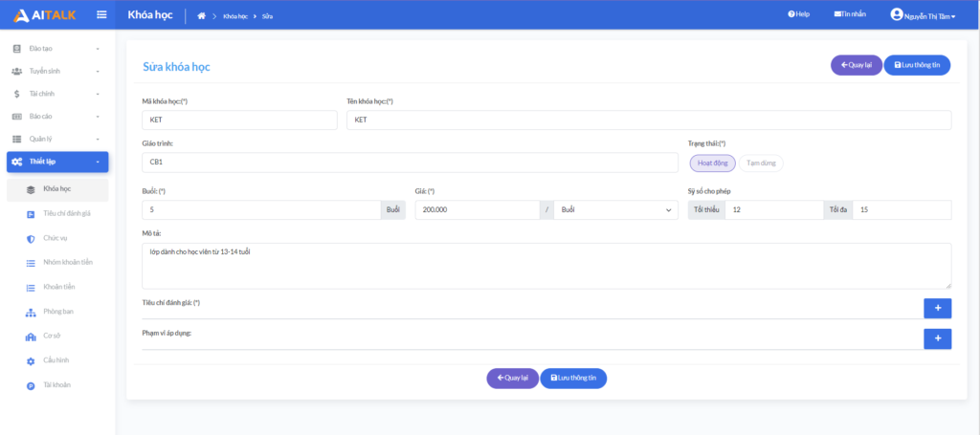Click the Giáo trình input field
The width and height of the screenshot is (980, 435).
[409, 163]
